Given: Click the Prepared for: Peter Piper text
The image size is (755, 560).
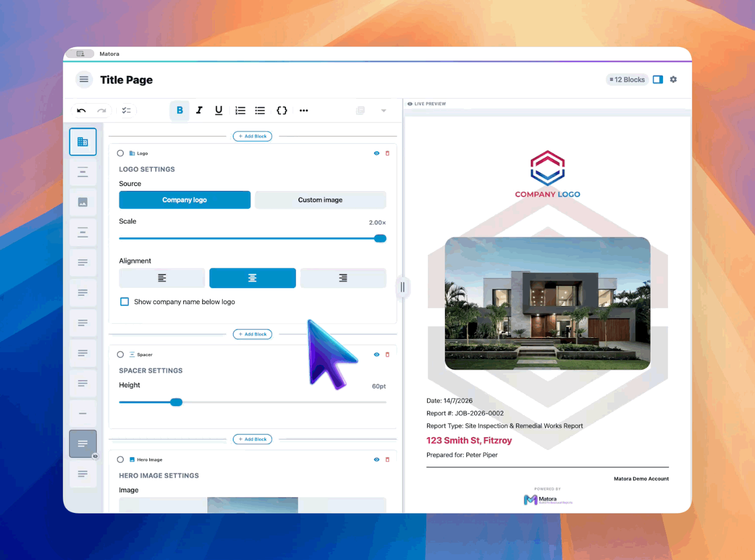Looking at the screenshot, I should (462, 455).
